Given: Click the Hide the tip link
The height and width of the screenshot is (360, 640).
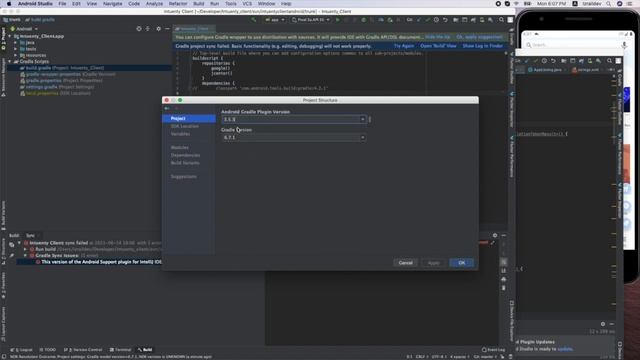Looking at the screenshot, I should click(x=438, y=37).
